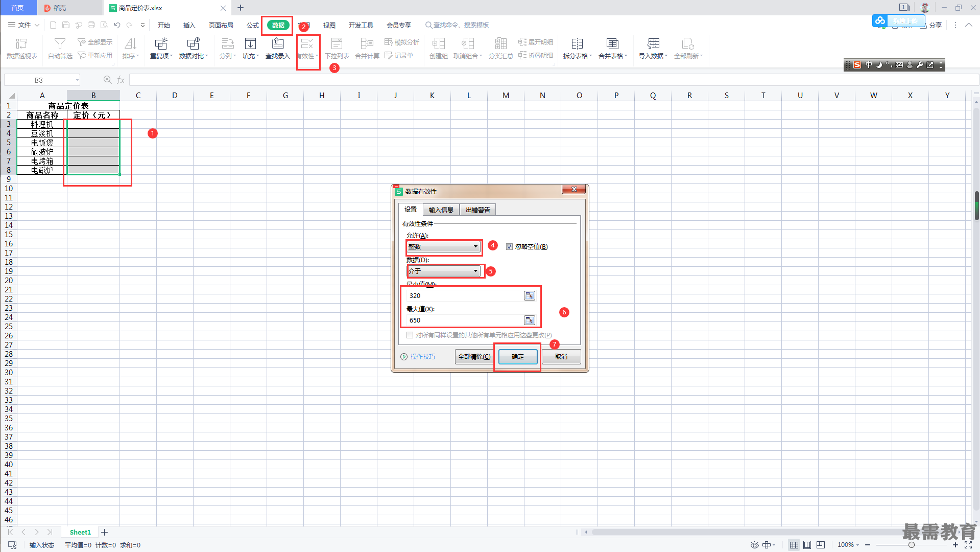
Task: Click the zoom slider handle in status bar
Action: tap(911, 545)
